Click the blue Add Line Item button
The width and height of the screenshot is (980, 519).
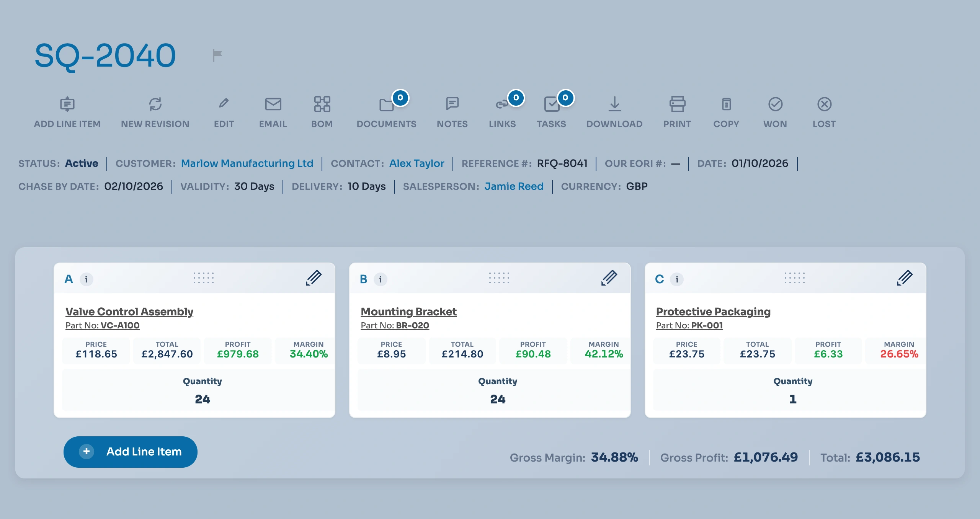coord(131,452)
